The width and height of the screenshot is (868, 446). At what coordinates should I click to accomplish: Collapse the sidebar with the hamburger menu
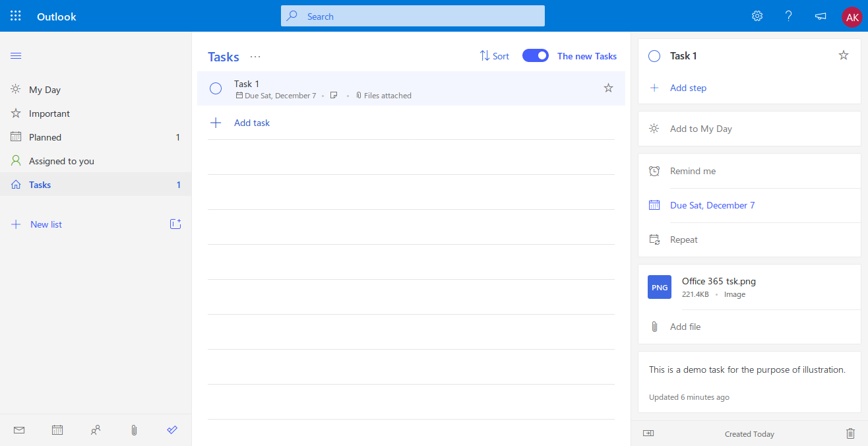[x=16, y=55]
